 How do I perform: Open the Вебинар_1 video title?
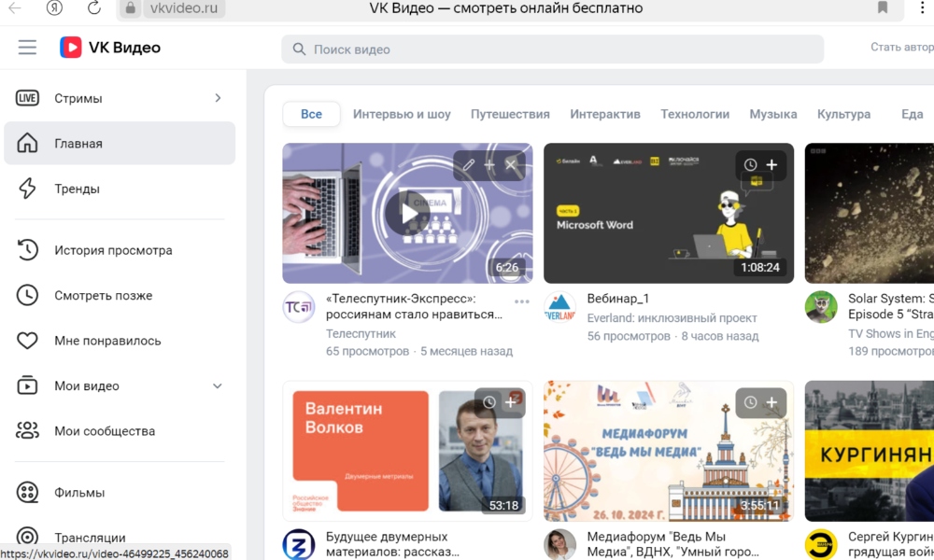tap(617, 299)
